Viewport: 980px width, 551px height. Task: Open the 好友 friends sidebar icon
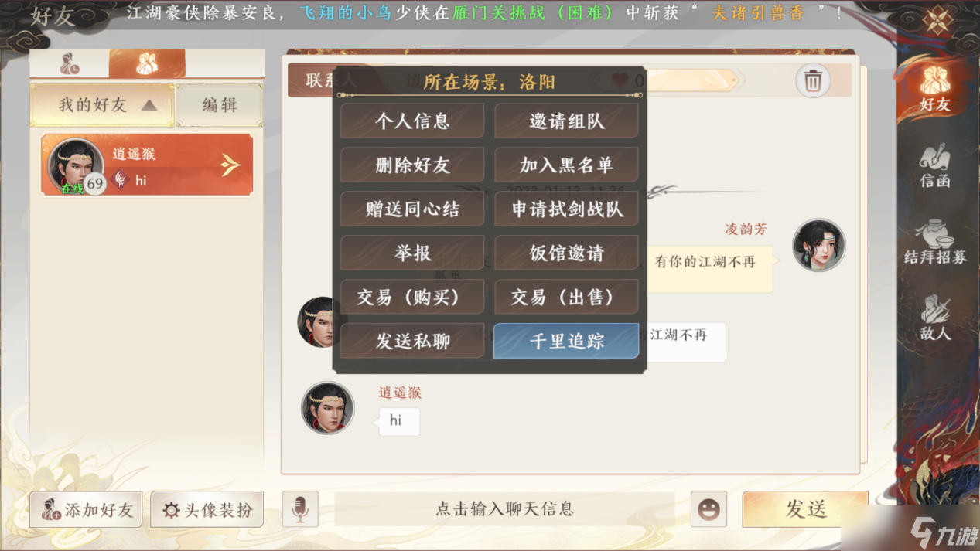[x=935, y=87]
